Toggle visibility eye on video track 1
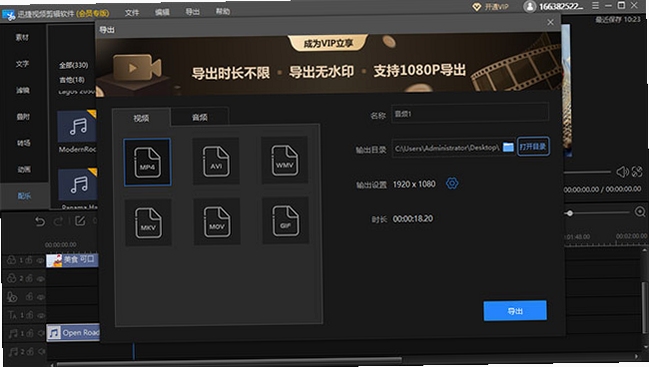 tap(40, 260)
